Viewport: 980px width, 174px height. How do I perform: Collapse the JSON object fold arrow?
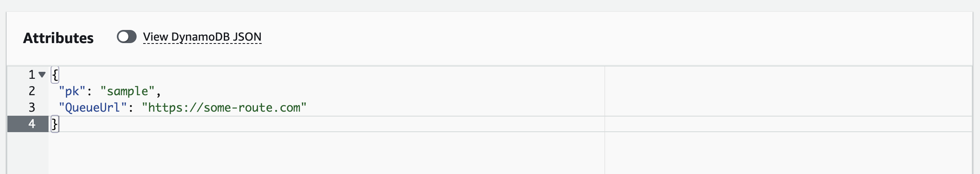tap(42, 75)
